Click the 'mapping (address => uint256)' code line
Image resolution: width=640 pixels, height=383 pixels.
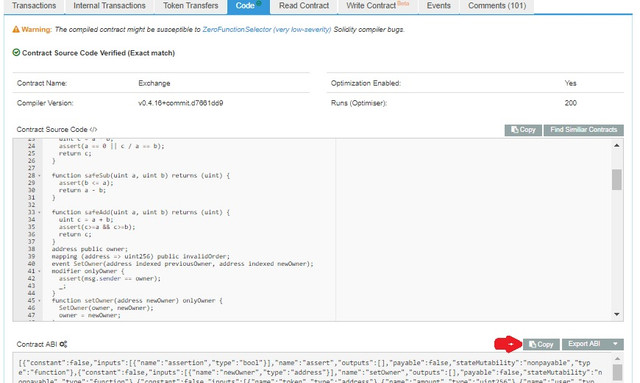[141, 256]
